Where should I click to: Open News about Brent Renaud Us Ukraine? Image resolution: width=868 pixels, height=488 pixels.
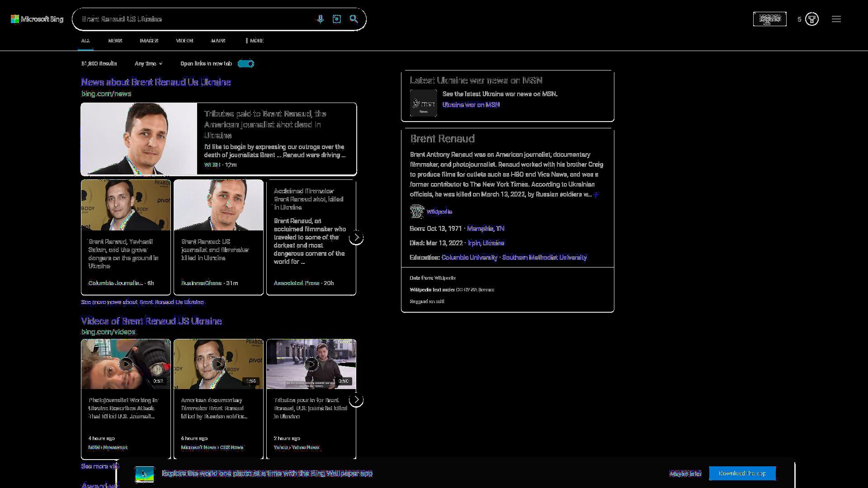tap(156, 82)
